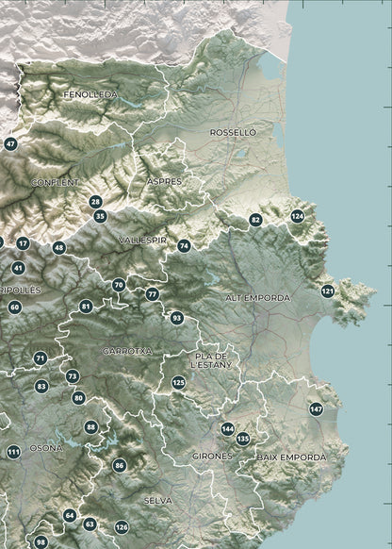Select the ASPRES label
This screenshot has height=549, width=392.
(x=164, y=181)
